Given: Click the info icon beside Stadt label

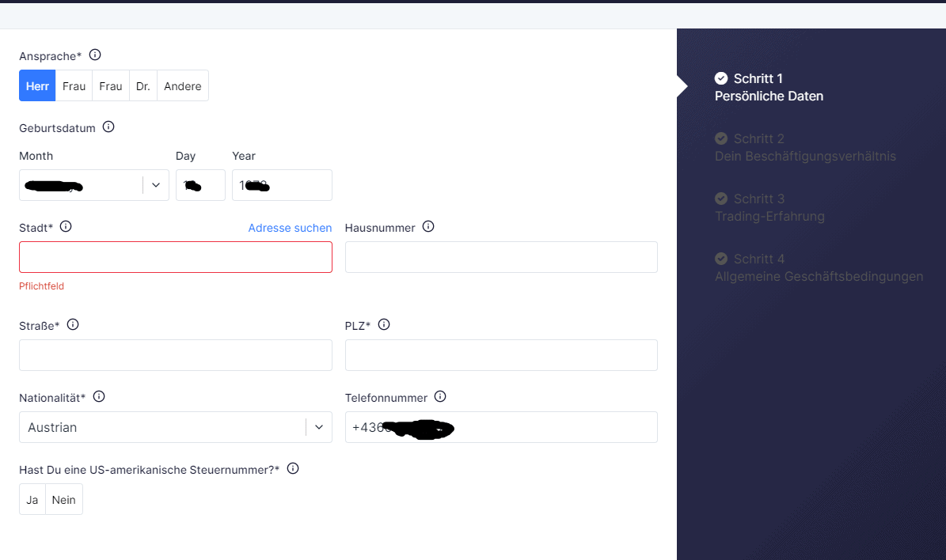Looking at the screenshot, I should 66,227.
